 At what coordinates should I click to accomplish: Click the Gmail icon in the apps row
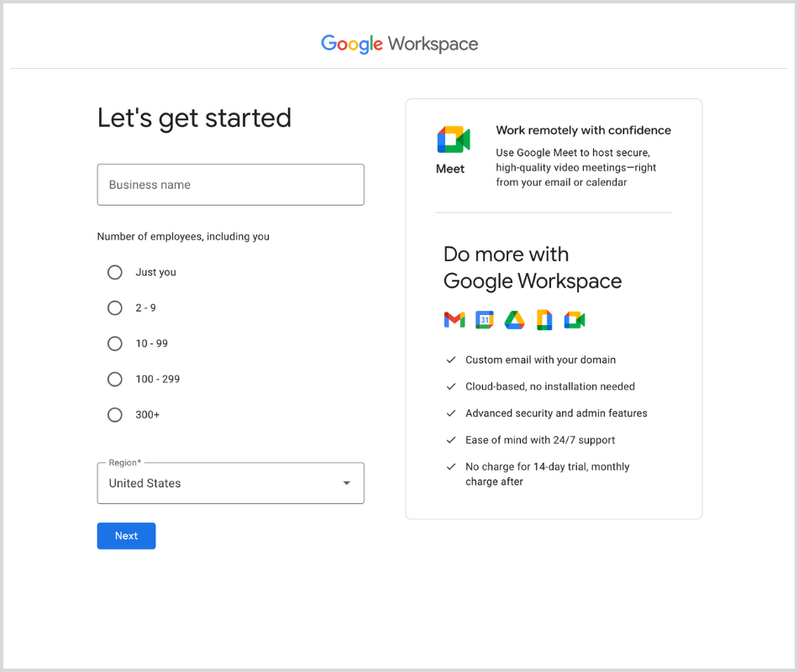pos(454,320)
